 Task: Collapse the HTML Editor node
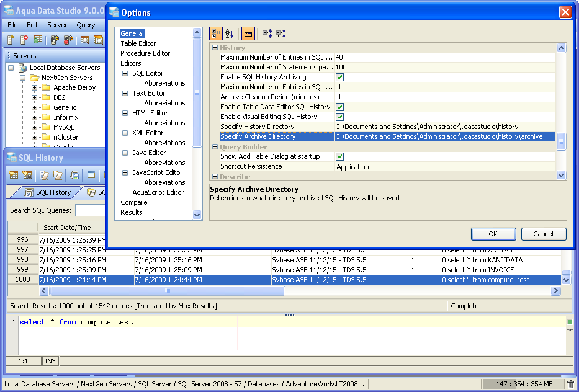pos(125,114)
